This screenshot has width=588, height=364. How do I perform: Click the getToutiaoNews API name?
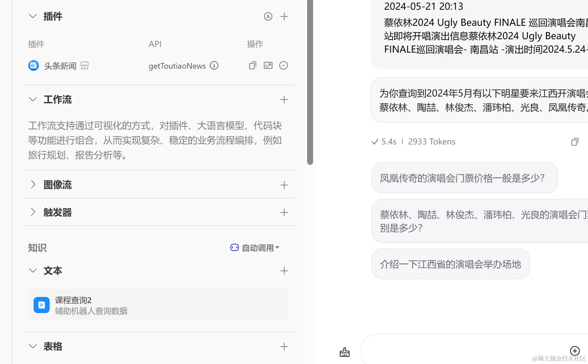pyautogui.click(x=177, y=66)
